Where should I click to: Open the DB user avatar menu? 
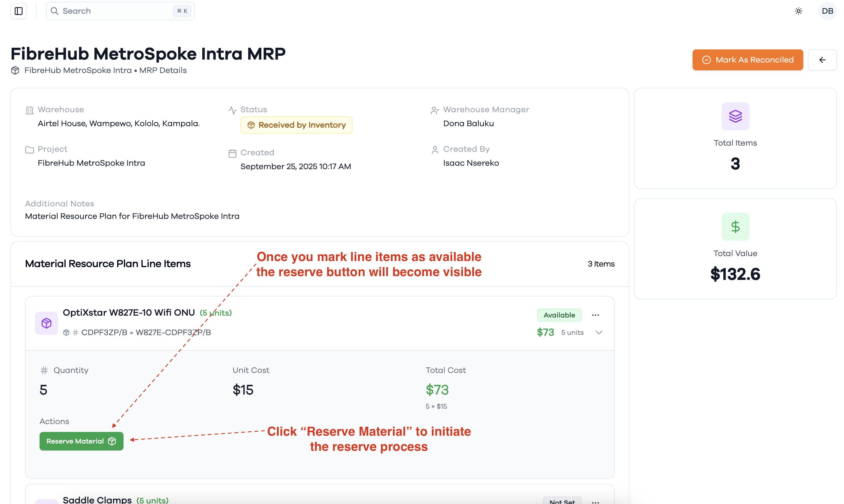click(827, 11)
